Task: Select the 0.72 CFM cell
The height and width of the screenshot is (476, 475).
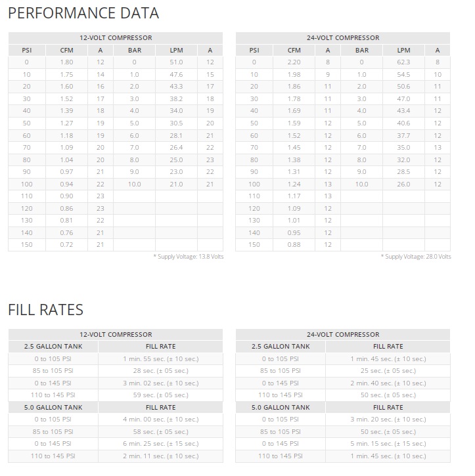Action: (66, 244)
